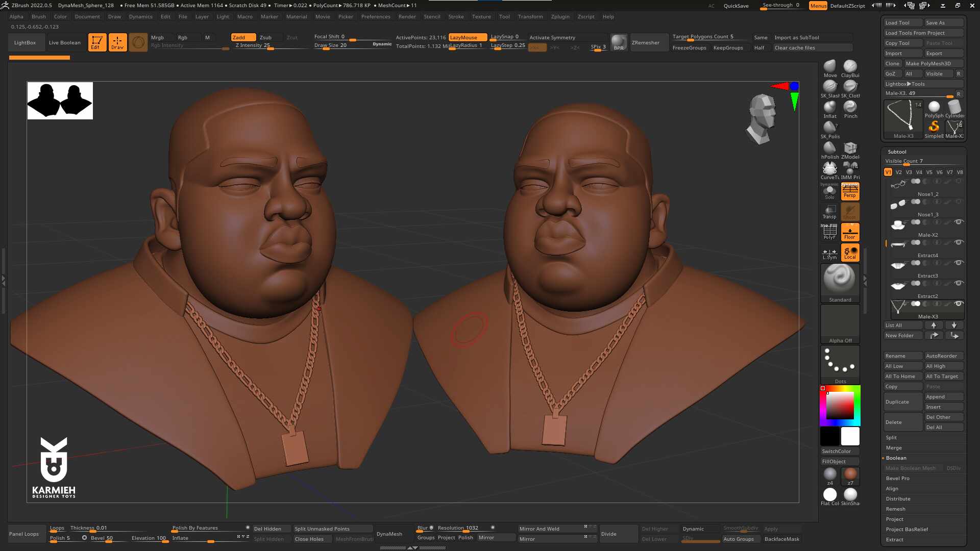This screenshot has width=980, height=551.
Task: Toggle Transp transparency mode
Action: pos(830,212)
